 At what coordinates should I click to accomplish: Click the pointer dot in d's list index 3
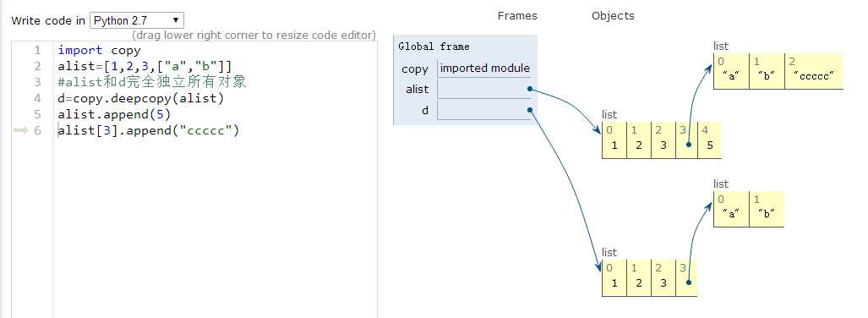tap(687, 282)
